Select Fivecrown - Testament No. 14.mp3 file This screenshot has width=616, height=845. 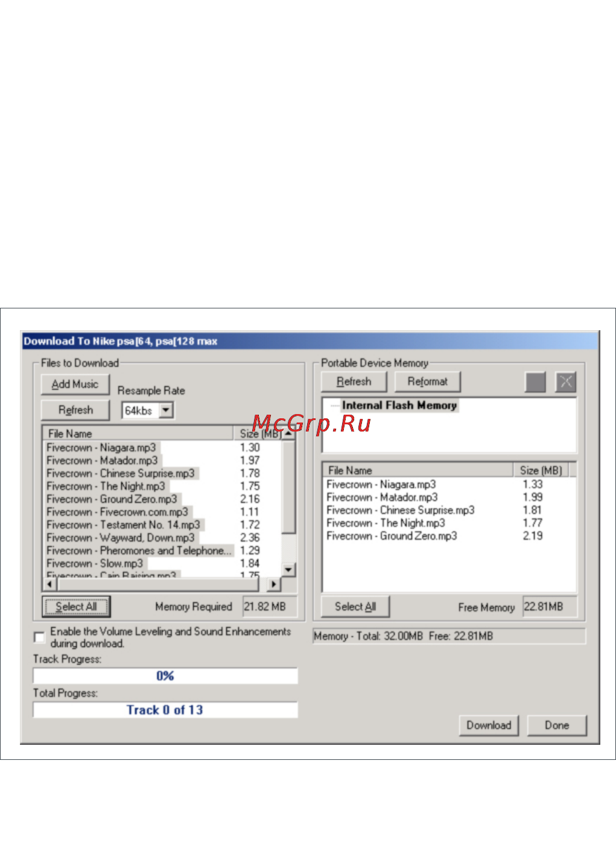click(x=124, y=525)
